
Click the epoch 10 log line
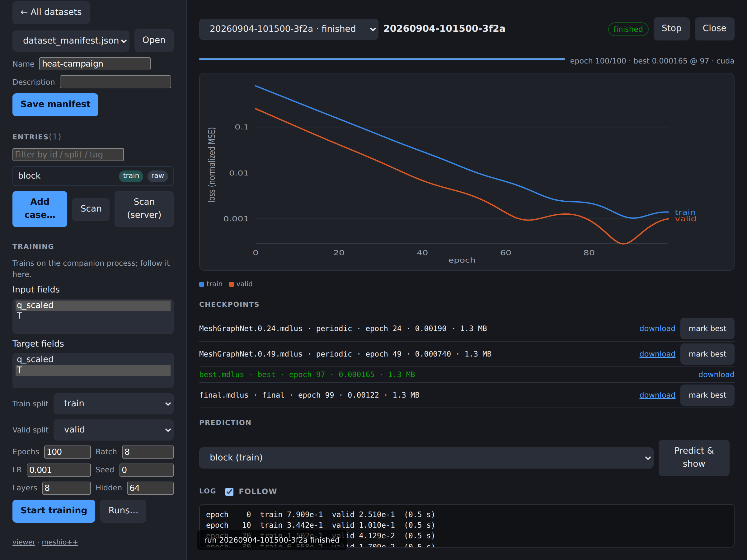tap(320, 525)
